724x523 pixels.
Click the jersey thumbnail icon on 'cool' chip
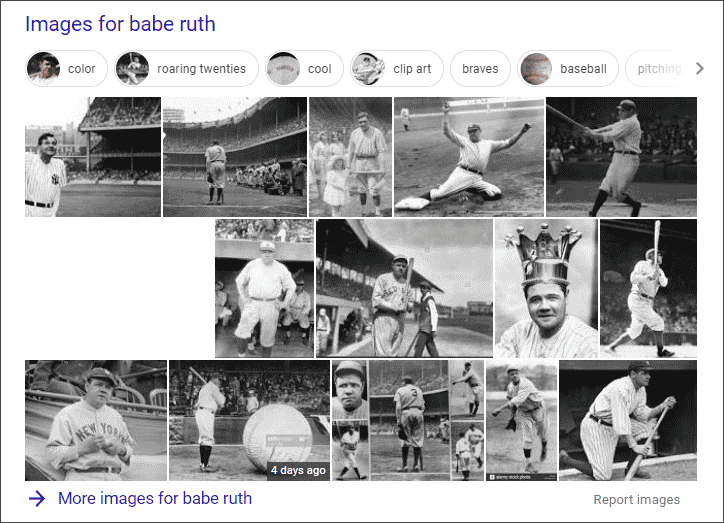click(283, 68)
